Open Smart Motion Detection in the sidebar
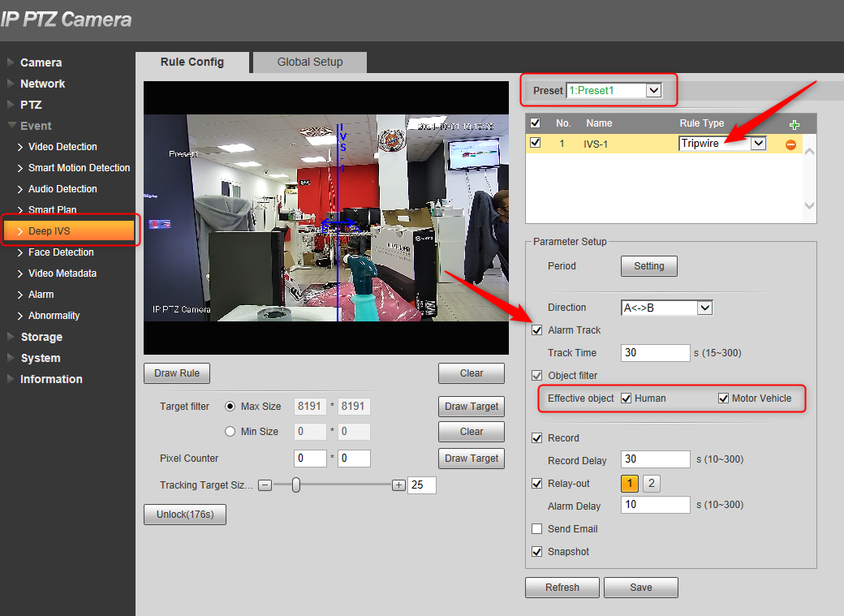 (x=76, y=167)
